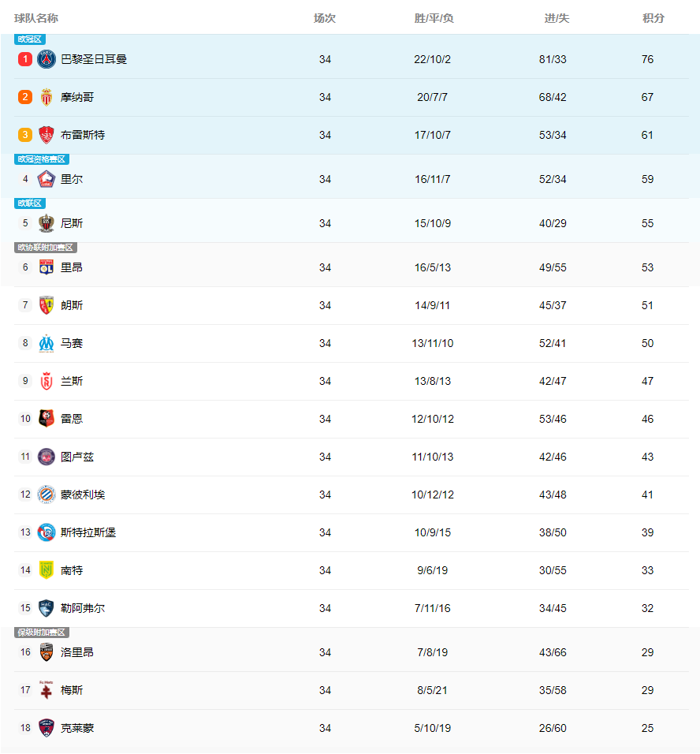Image resolution: width=700 pixels, height=754 pixels.
Task: Click the Metz team logo
Action: pos(47,690)
